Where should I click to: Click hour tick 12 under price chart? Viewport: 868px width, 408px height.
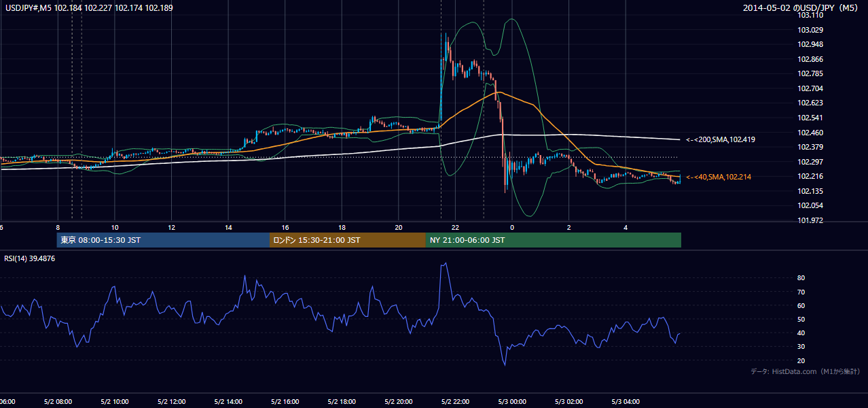point(172,227)
